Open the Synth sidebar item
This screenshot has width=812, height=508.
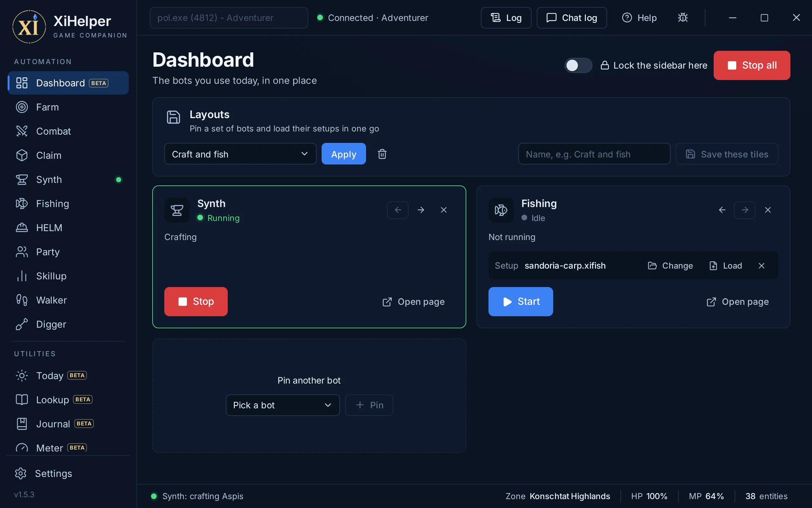click(68, 180)
